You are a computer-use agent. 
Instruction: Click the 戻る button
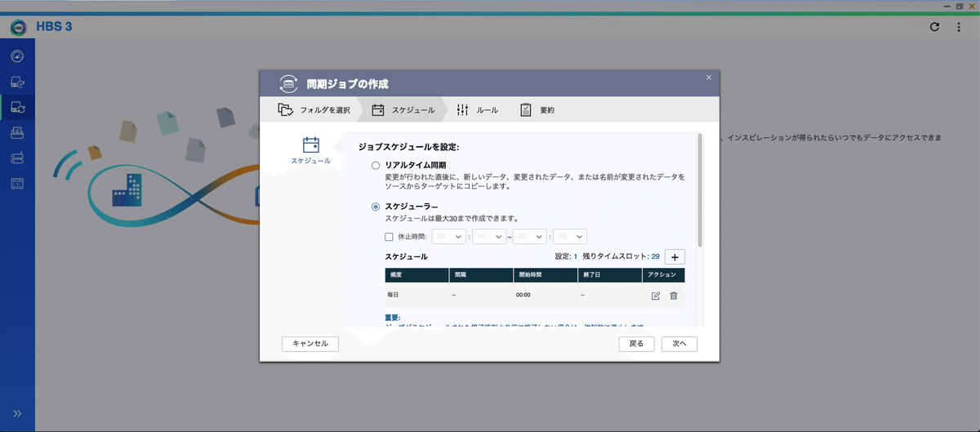point(636,344)
